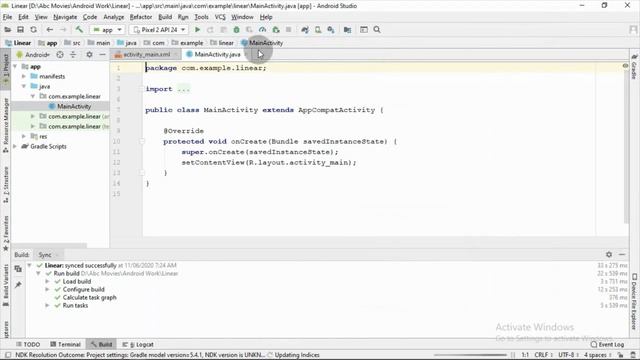The image size is (640, 360).
Task: Open Project panel settings gear
Action: point(89,55)
